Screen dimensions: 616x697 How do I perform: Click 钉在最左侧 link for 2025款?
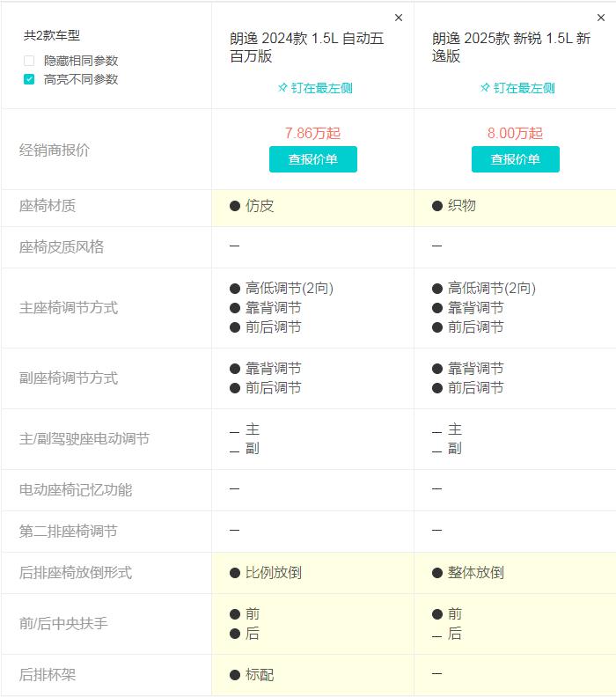click(524, 88)
